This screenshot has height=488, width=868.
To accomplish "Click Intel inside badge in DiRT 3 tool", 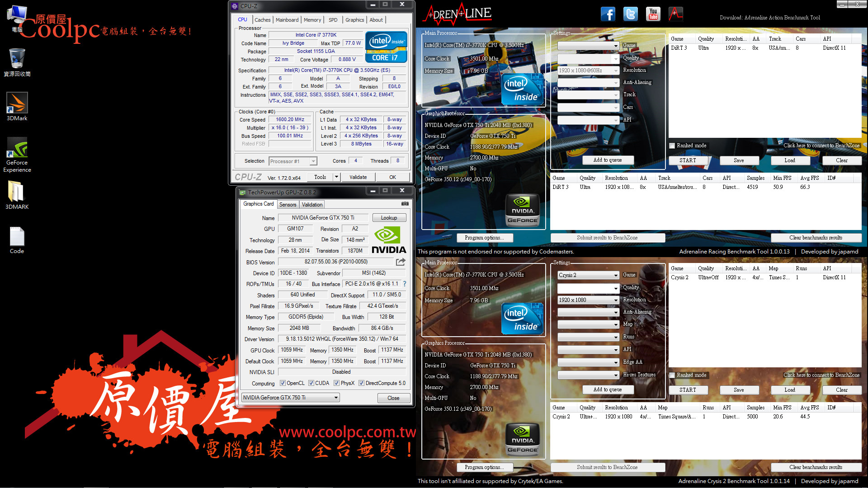I will [x=523, y=89].
